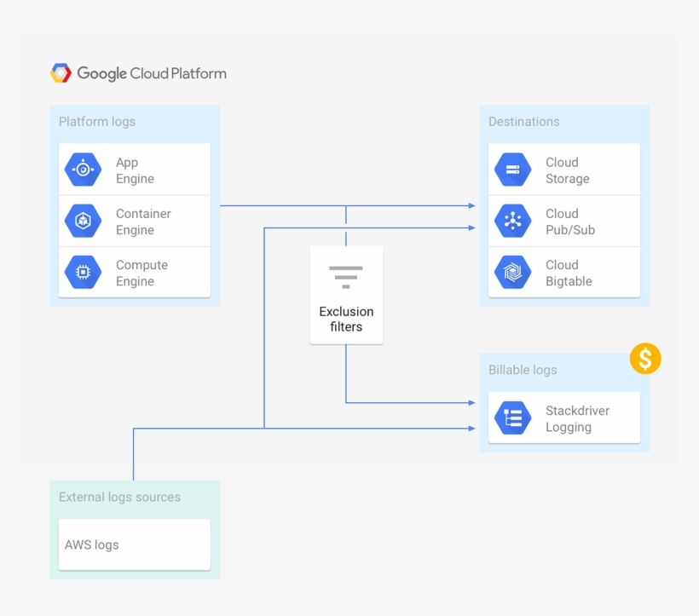Toggle the Exclusion filters card
Screen dimensions: 699x616
[x=345, y=294]
